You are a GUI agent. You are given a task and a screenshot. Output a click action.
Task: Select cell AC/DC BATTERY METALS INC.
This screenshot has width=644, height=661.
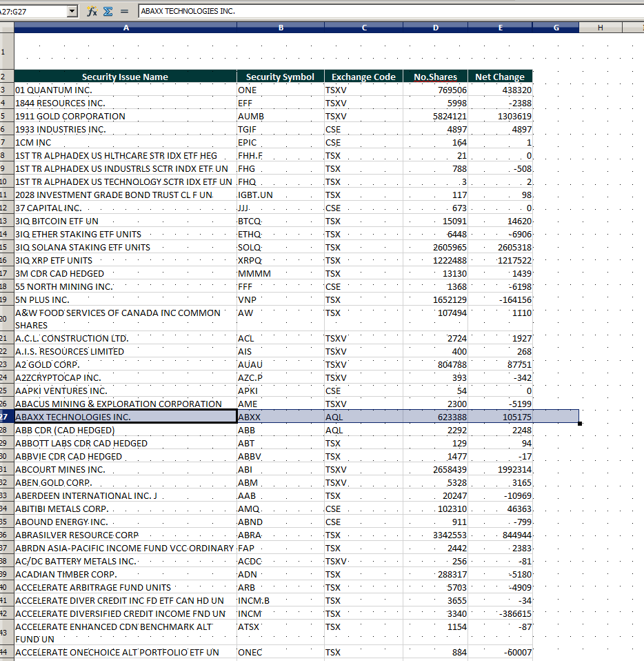[x=125, y=561]
